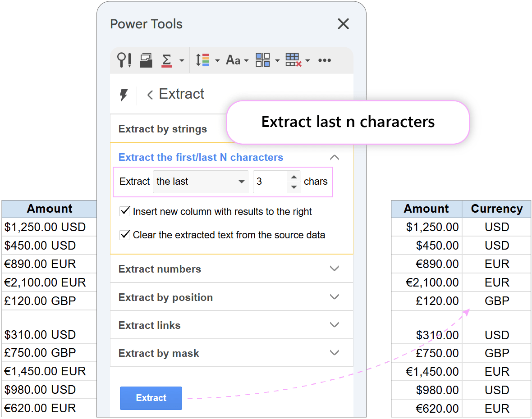Go back using the Extract chevron
Image resolution: width=532 pixels, height=419 pixels.
pyautogui.click(x=150, y=95)
